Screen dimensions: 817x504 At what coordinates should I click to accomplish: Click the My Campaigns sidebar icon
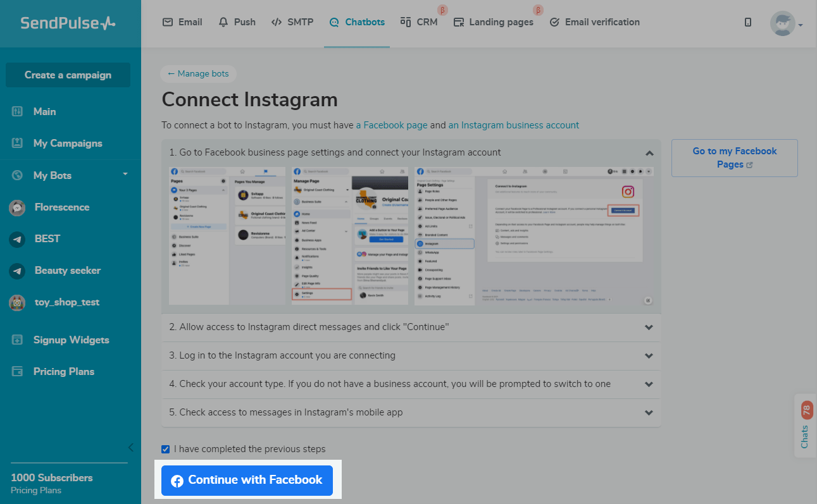pos(18,143)
